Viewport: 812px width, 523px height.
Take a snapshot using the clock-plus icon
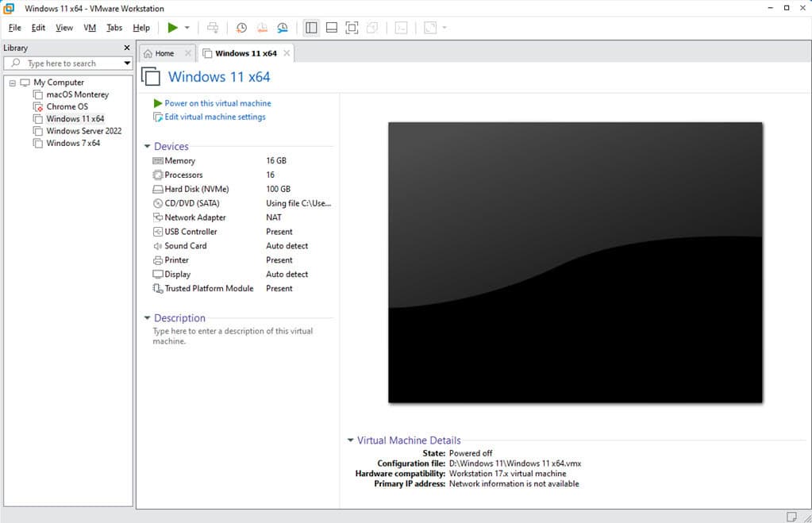point(241,28)
